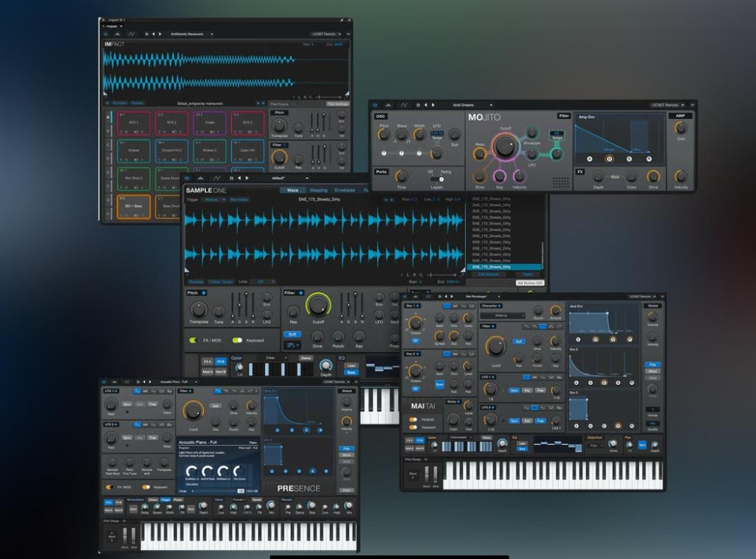Click the Normalize button in Sample One
Image resolution: width=756 pixels, height=559 pixels.
pos(239,199)
